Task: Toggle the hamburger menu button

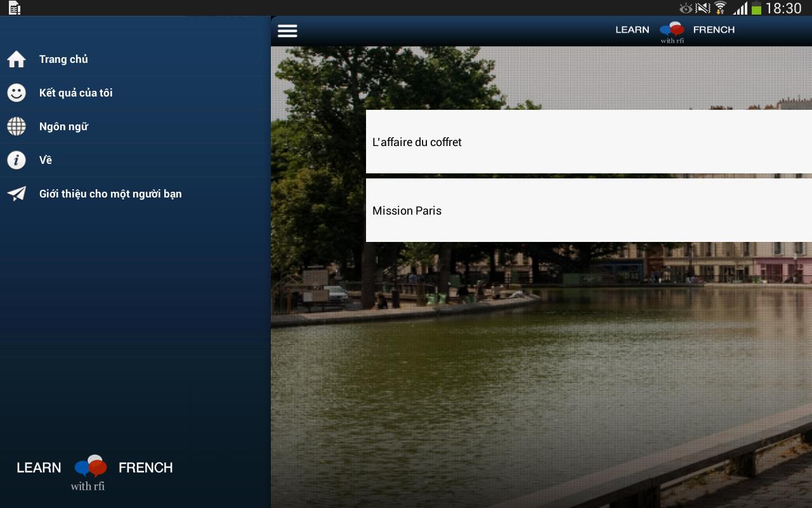Action: (287, 31)
